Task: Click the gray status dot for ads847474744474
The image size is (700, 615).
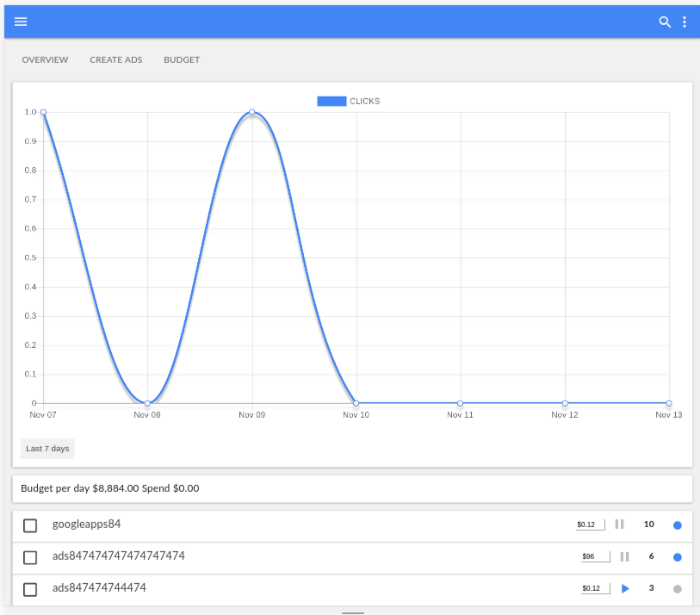Action: [x=677, y=589]
